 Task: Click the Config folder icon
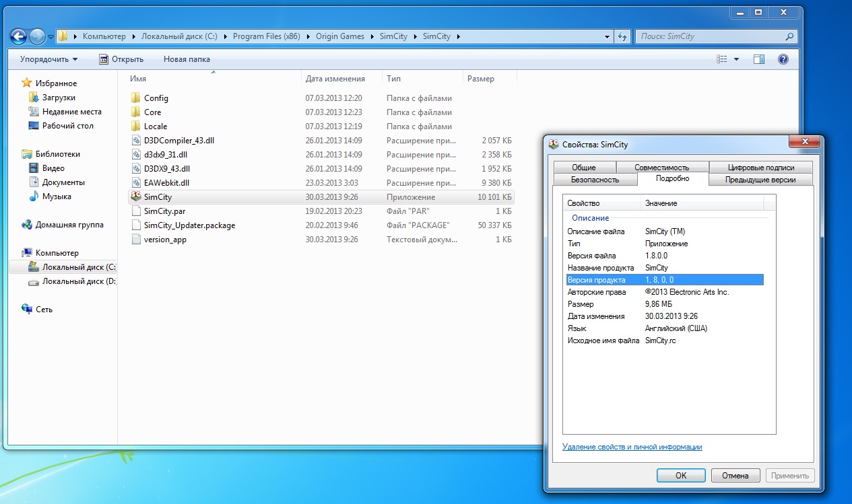[135, 98]
